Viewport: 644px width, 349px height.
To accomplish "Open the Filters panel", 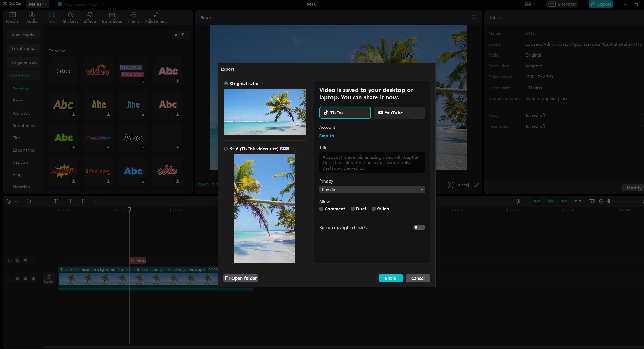I will (x=133, y=17).
